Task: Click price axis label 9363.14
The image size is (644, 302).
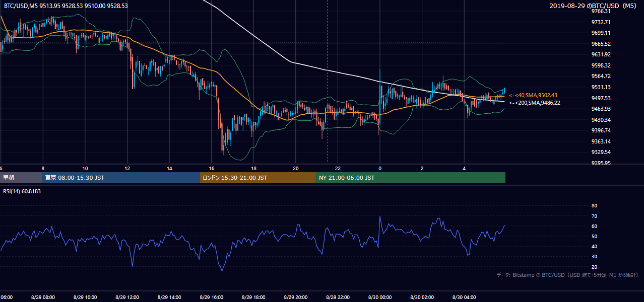Action: (x=601, y=141)
